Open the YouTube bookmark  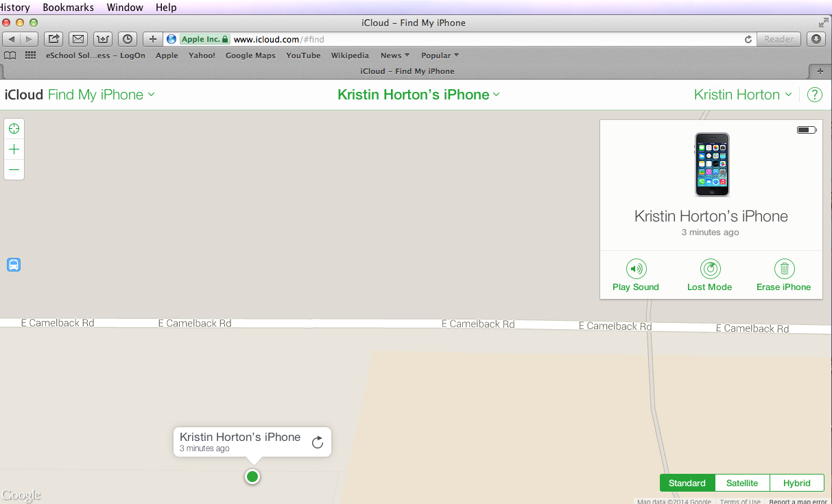coord(303,56)
